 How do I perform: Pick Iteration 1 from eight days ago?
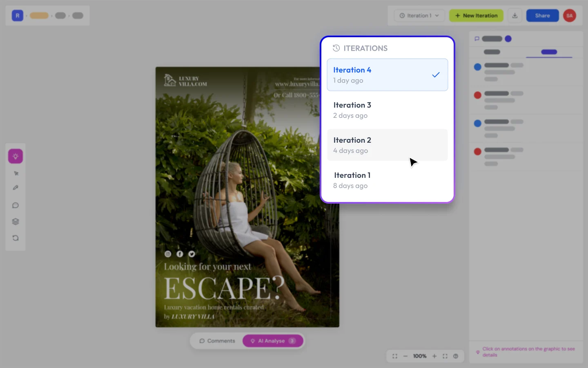(x=388, y=180)
